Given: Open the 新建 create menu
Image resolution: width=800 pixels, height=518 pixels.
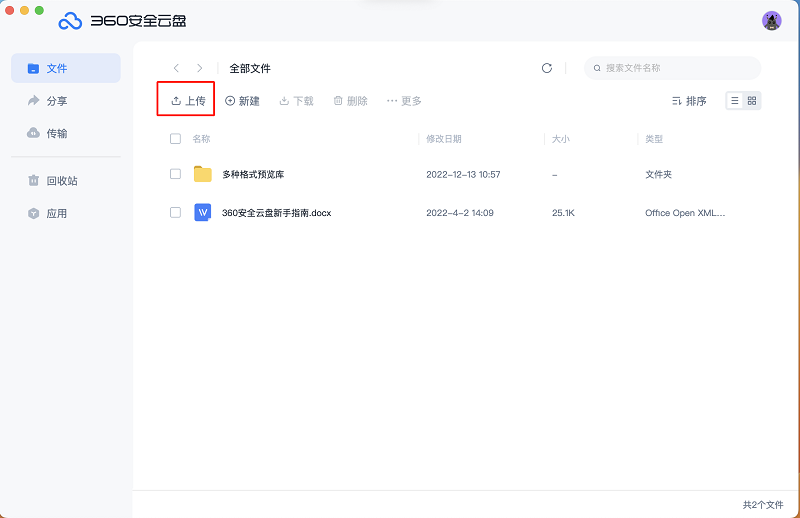Looking at the screenshot, I should (242, 101).
